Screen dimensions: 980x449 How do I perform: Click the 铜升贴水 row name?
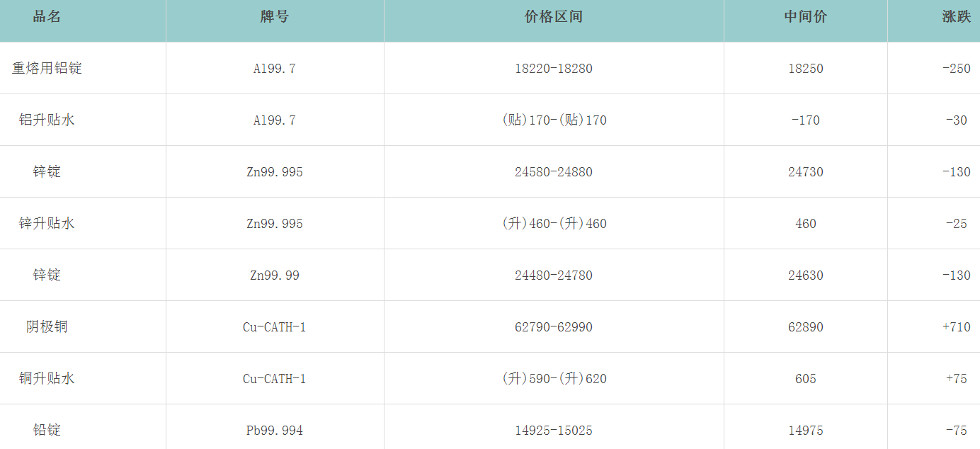click(x=47, y=379)
